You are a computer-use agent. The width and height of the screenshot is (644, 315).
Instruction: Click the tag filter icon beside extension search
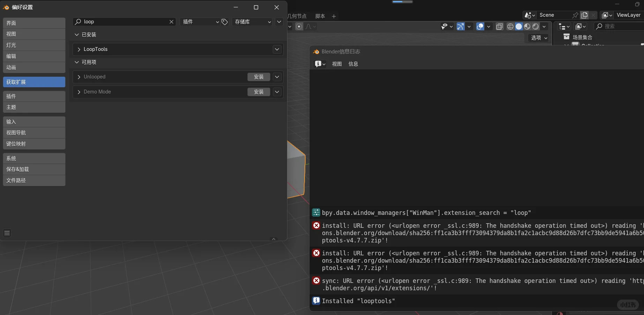(224, 22)
